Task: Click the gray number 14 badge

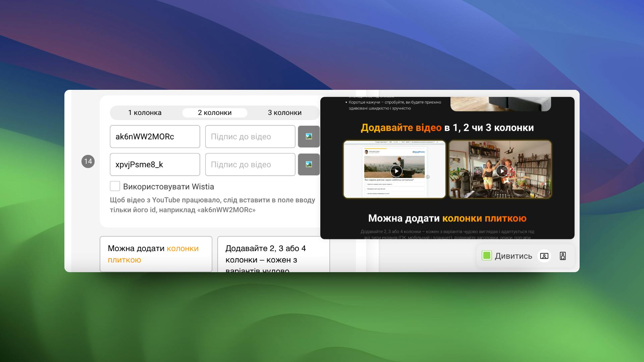Action: [88, 162]
